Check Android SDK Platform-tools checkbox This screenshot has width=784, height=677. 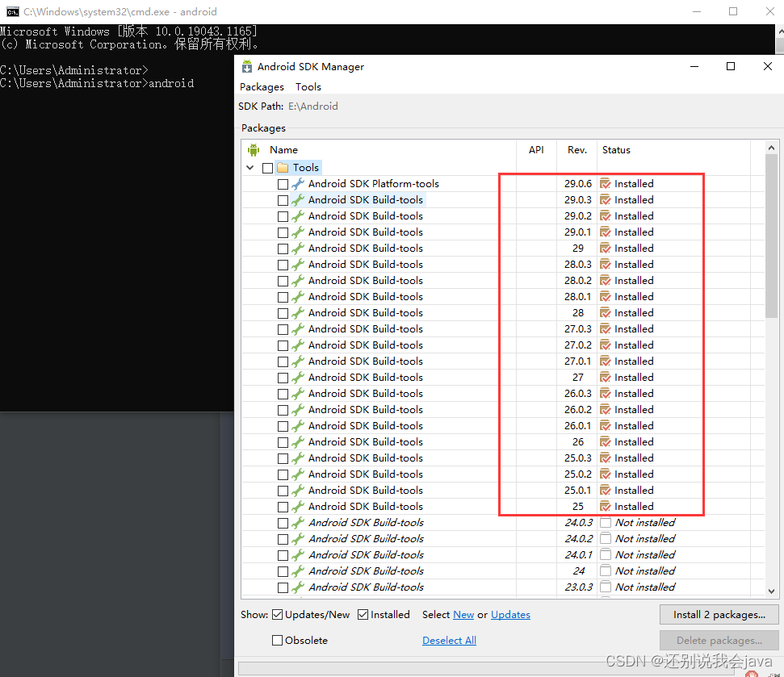point(283,184)
